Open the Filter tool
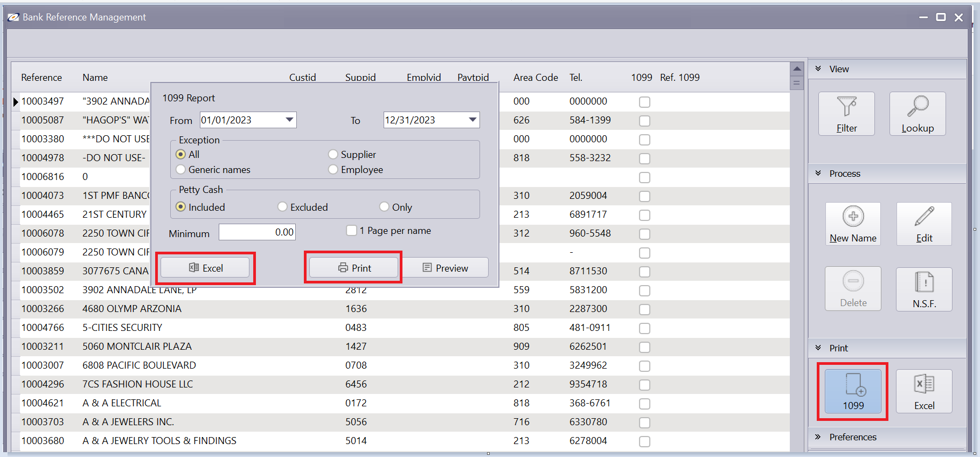The height and width of the screenshot is (457, 980). (846, 114)
